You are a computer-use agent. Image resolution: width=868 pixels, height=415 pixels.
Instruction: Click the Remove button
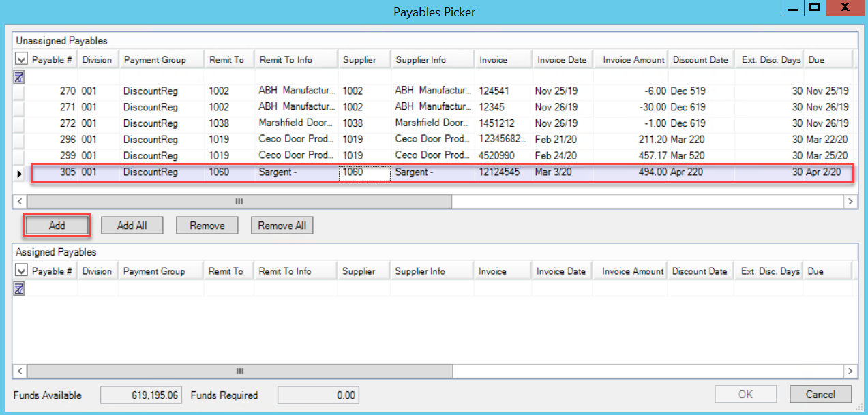(207, 226)
